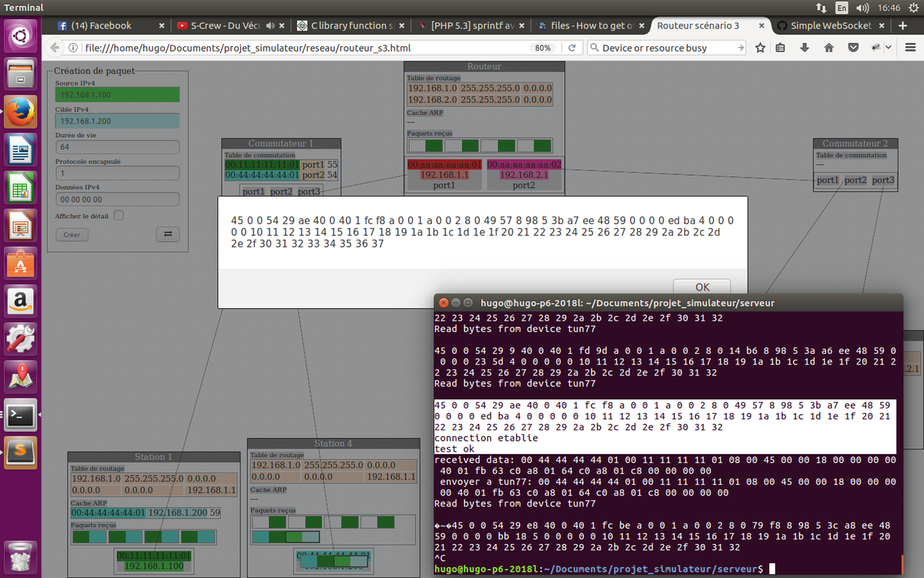The width and height of the screenshot is (924, 578).
Task: Reload the page with the refresh icon
Action: click(571, 48)
